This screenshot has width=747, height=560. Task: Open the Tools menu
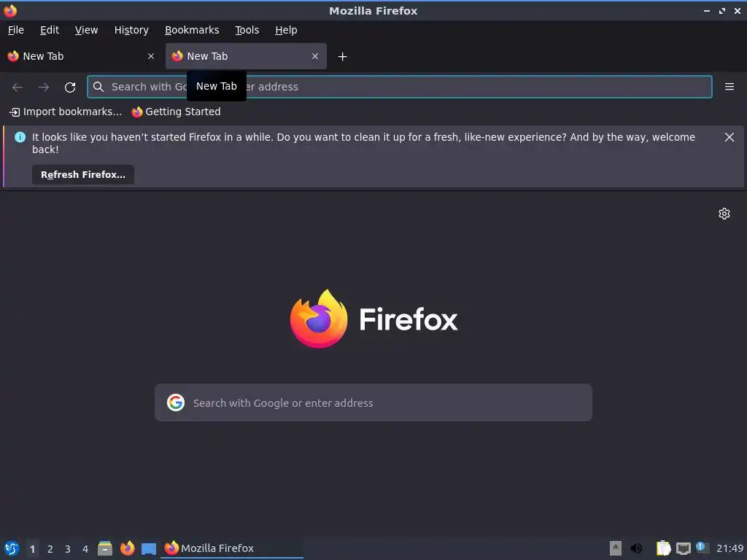click(x=247, y=30)
